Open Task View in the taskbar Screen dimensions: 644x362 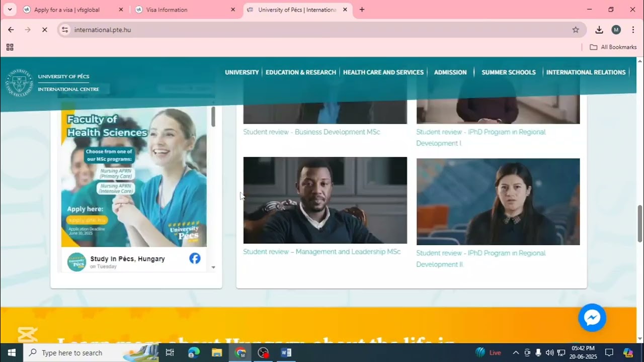(x=170, y=352)
